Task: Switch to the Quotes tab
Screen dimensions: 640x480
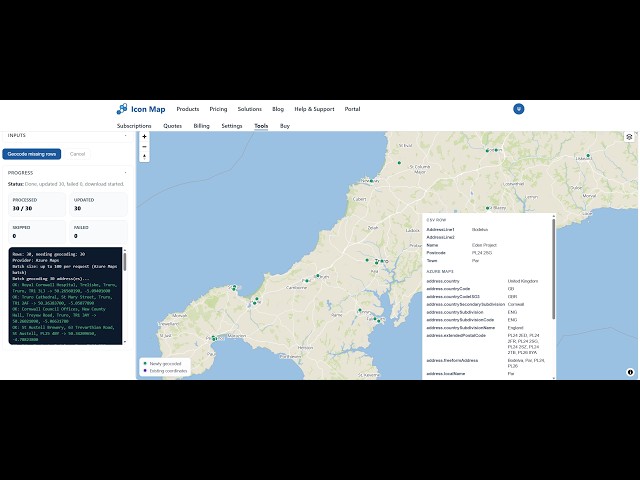Action: point(172,126)
